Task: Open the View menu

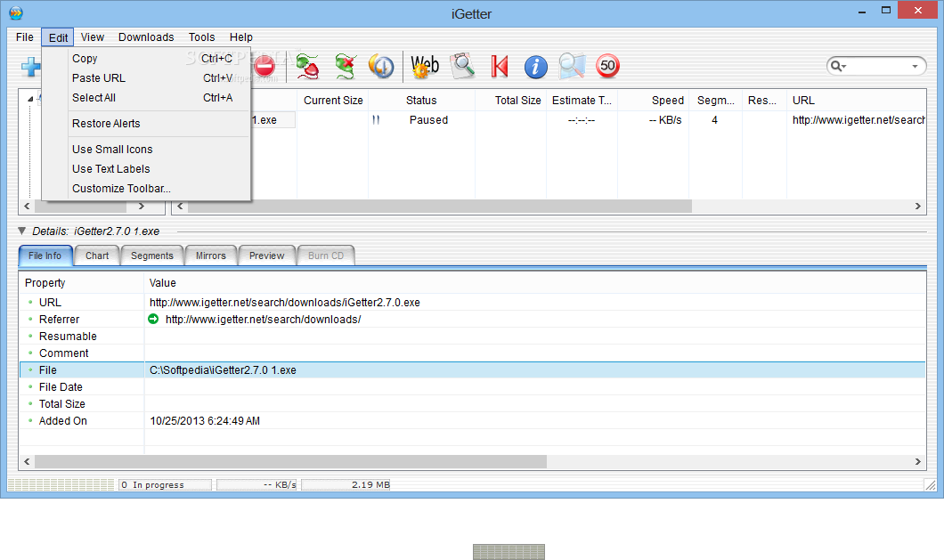Action: pyautogui.click(x=92, y=37)
